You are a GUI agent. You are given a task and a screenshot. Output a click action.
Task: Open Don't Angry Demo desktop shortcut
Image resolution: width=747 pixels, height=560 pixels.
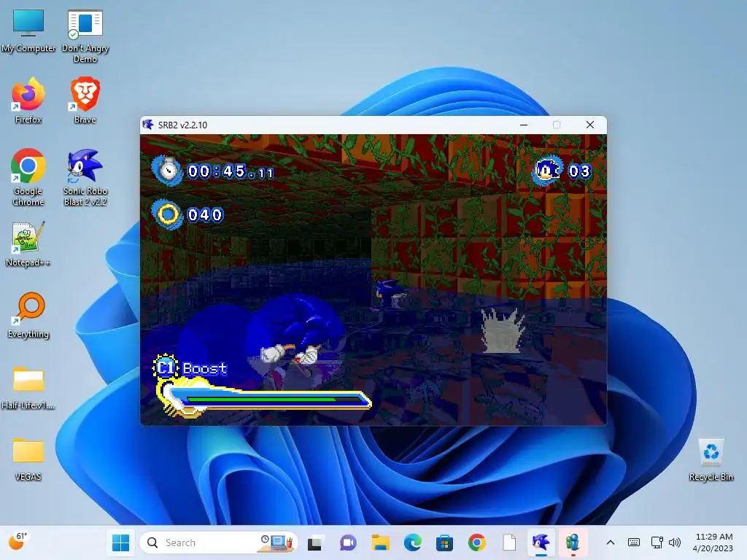pos(85,36)
